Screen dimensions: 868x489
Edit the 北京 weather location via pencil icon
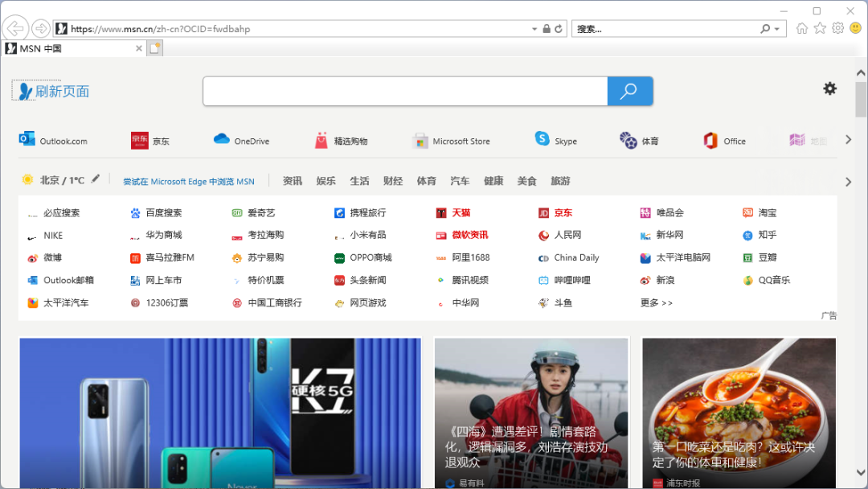tap(96, 180)
